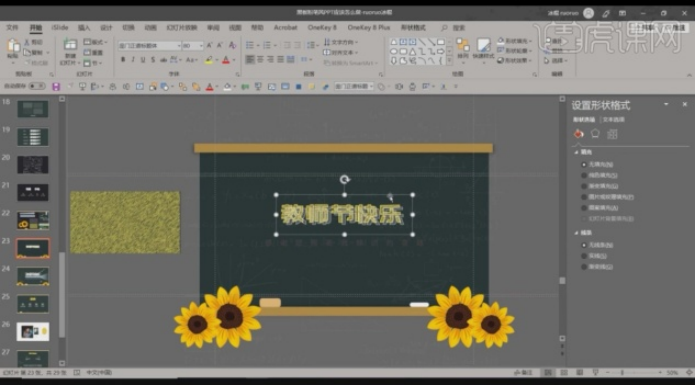Select the oval shape in shapes gallery
The image size is (696, 386).
pyautogui.click(x=394, y=51)
